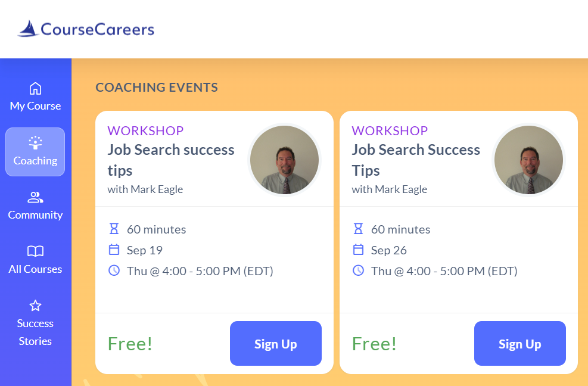Select the Coaching sidebar icon
This screenshot has height=386, width=588.
pyautogui.click(x=35, y=142)
